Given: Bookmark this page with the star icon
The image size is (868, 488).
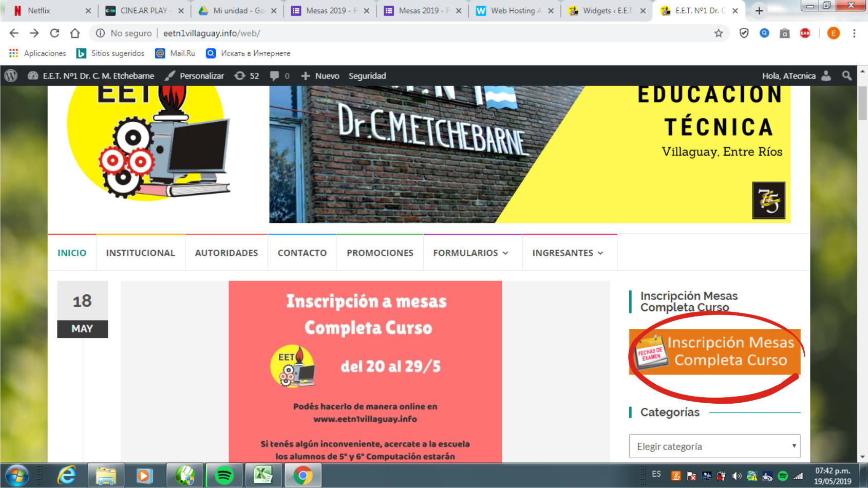Looking at the screenshot, I should pyautogui.click(x=718, y=33).
